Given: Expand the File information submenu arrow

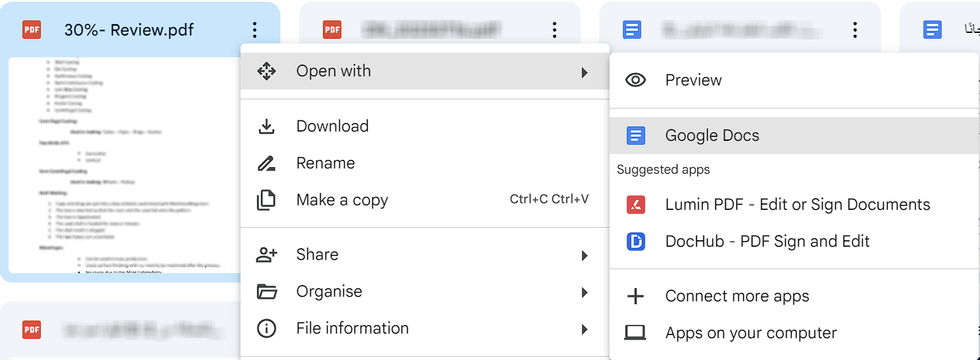Looking at the screenshot, I should [585, 329].
